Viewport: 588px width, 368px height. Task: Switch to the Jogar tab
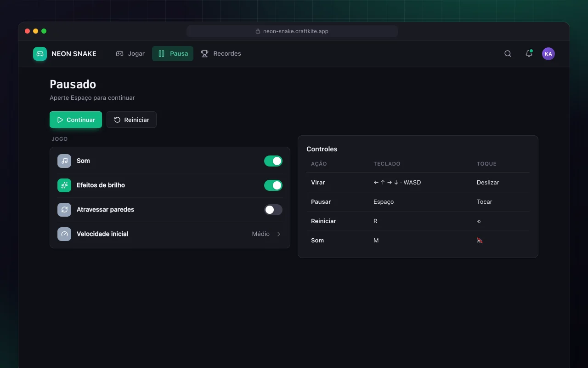[x=130, y=54]
